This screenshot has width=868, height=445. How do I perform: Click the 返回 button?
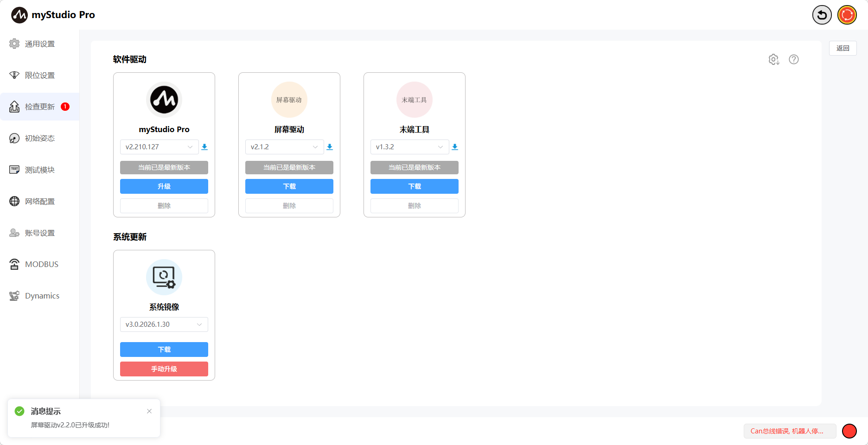pyautogui.click(x=842, y=48)
